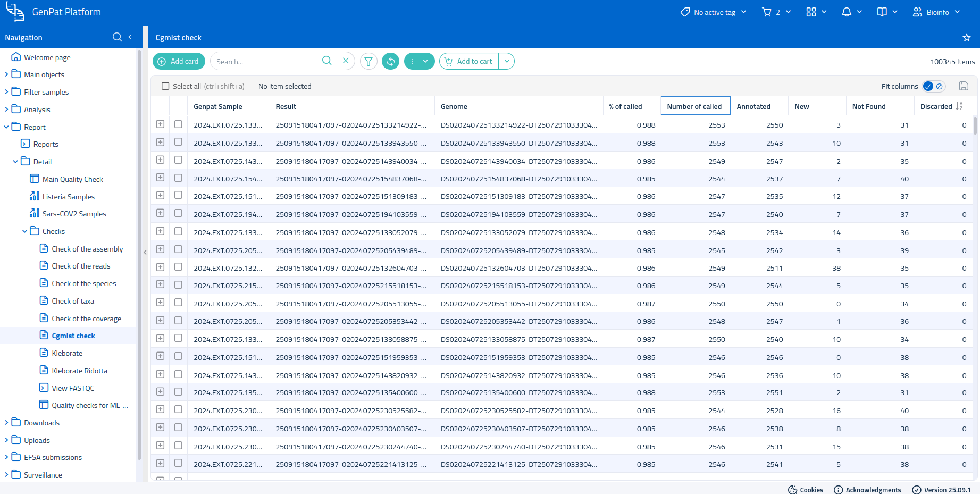
Task: Open the apps grid icon in header
Action: coord(811,12)
